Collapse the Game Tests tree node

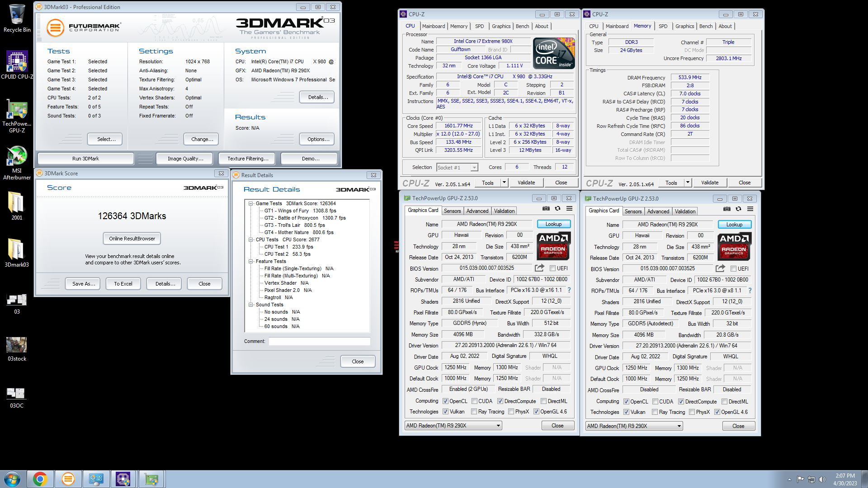point(250,203)
